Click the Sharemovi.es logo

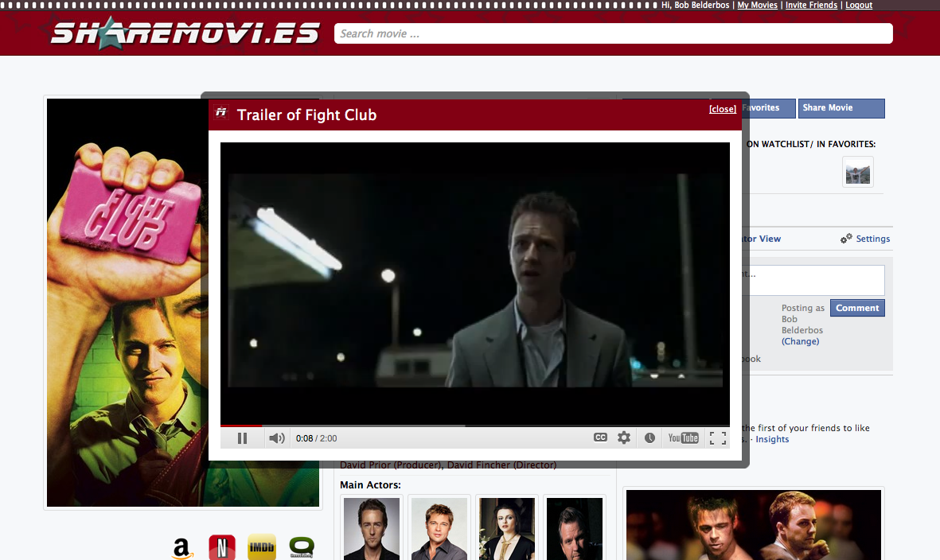[185, 33]
